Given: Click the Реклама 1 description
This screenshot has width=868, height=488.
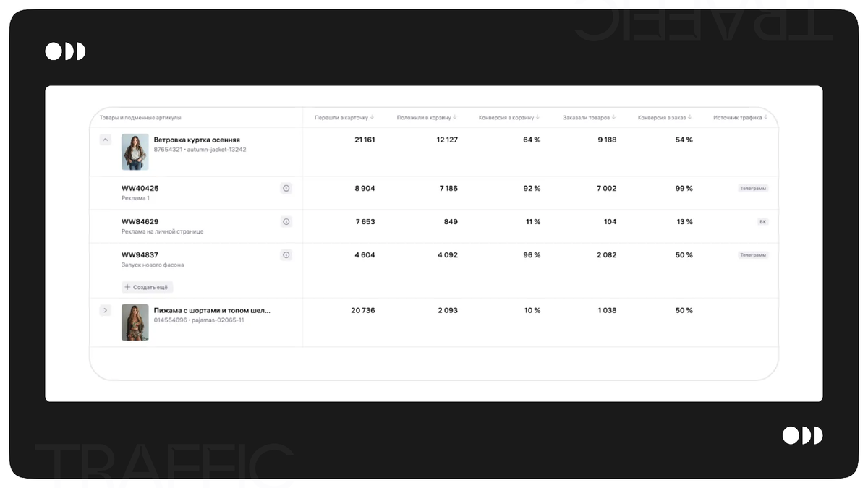Looking at the screenshot, I should 135,198.
